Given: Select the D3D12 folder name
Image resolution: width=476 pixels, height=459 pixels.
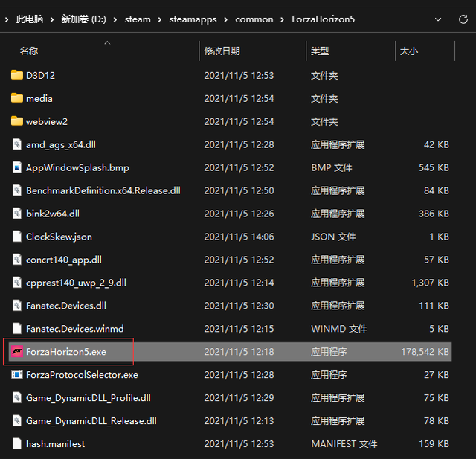Looking at the screenshot, I should point(40,75).
